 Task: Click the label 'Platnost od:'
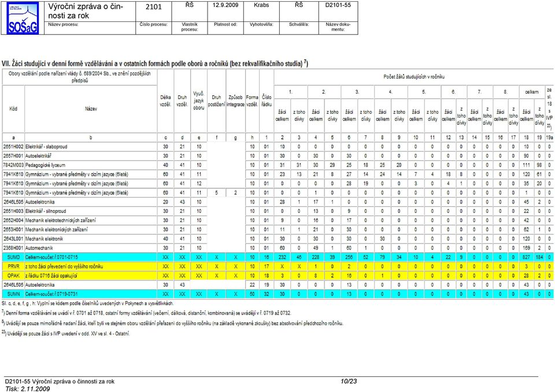(x=225, y=24)
